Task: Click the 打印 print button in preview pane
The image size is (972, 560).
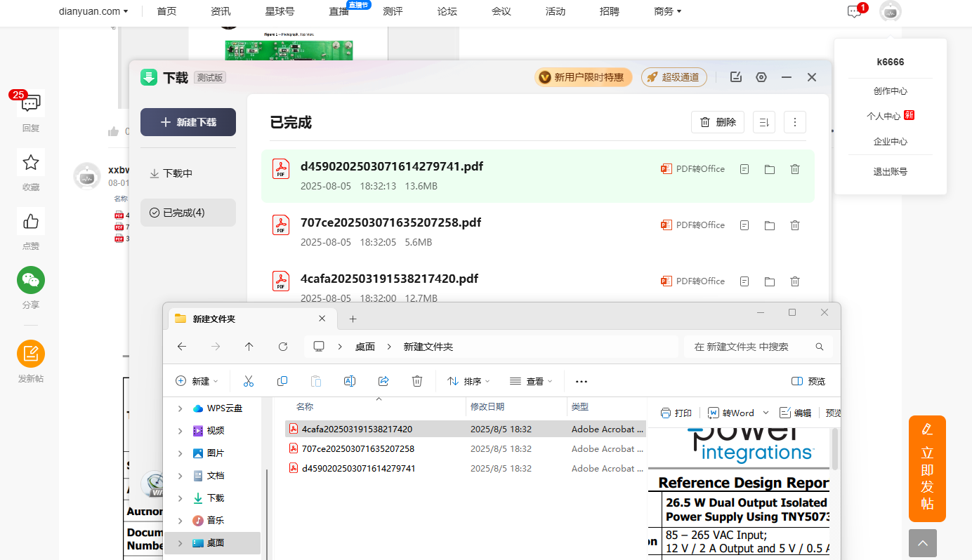Action: click(676, 413)
